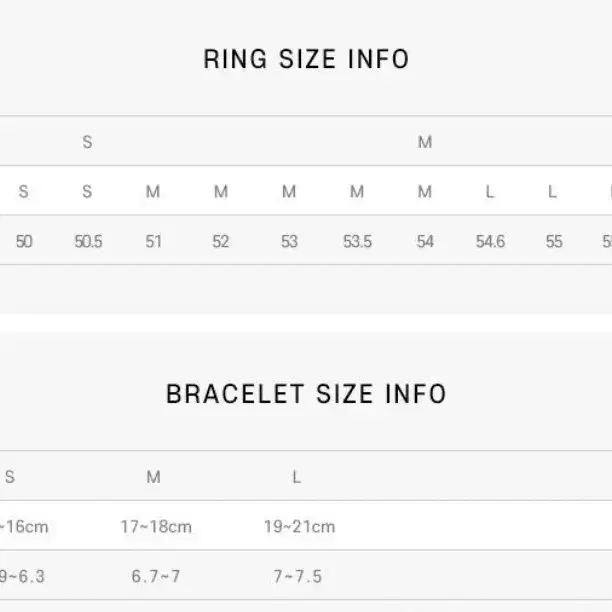This screenshot has width=612, height=612.
Task: Click the 7~7.5 bracelet inch cell
Action: pos(297,576)
